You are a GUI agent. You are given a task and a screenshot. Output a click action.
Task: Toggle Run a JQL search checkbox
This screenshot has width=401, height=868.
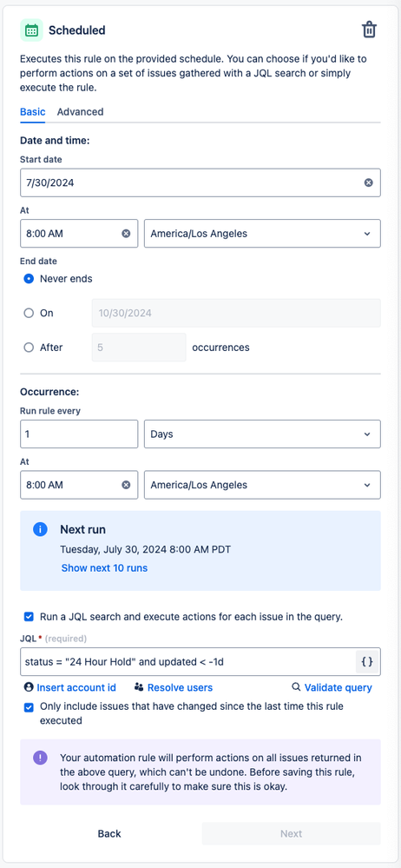click(x=29, y=617)
